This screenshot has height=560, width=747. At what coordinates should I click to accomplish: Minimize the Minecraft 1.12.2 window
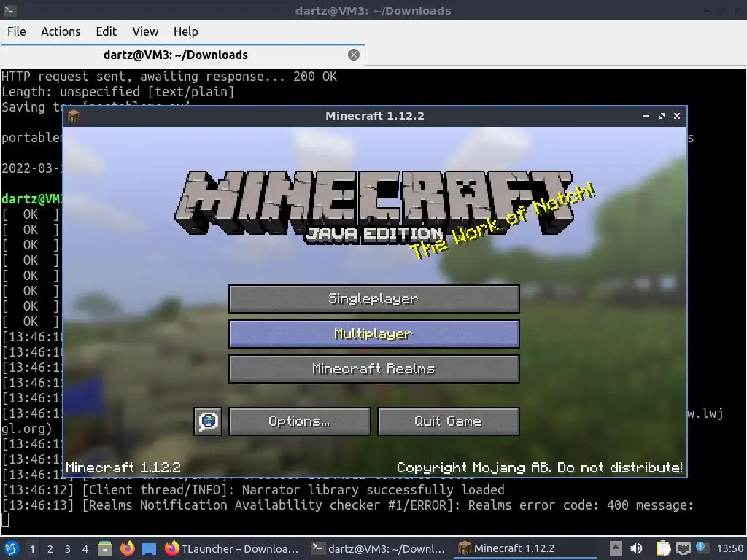pos(646,116)
